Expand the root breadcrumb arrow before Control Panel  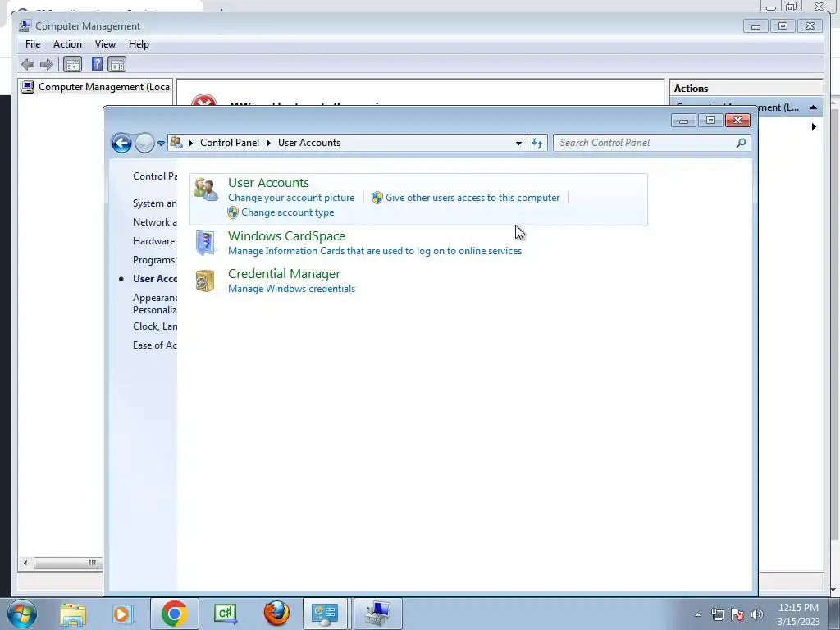[x=190, y=143]
